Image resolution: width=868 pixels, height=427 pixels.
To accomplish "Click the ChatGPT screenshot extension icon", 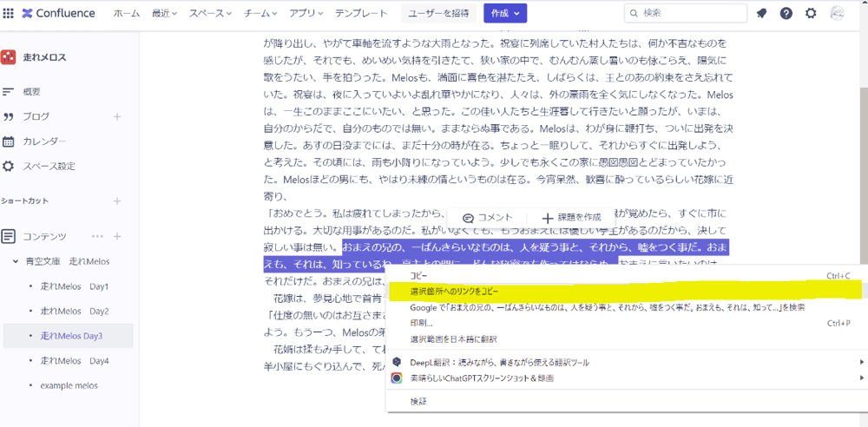I will (x=397, y=378).
